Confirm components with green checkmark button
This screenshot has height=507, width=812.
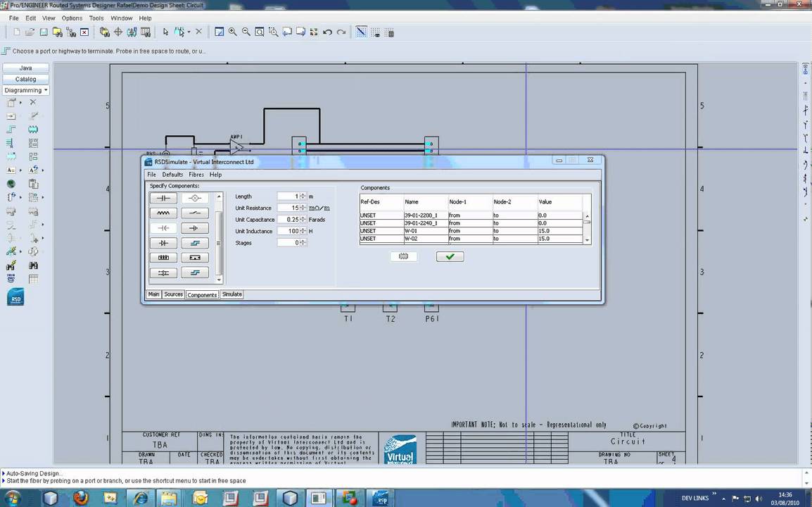(450, 256)
